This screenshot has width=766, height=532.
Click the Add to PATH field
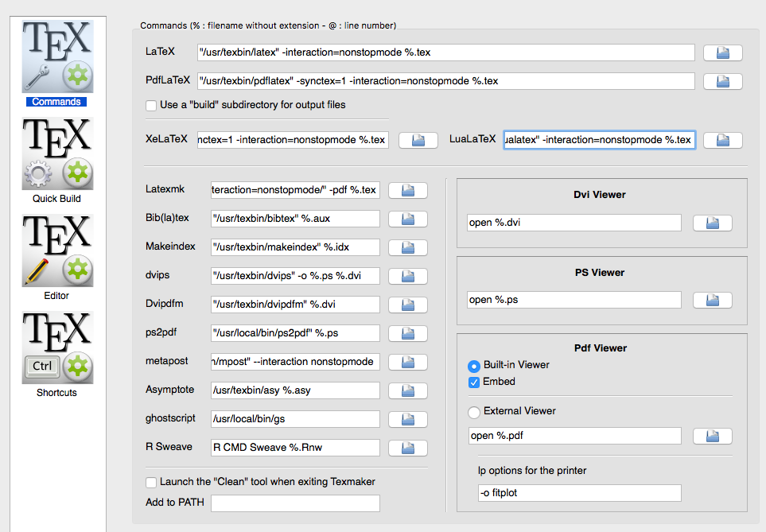296,503
